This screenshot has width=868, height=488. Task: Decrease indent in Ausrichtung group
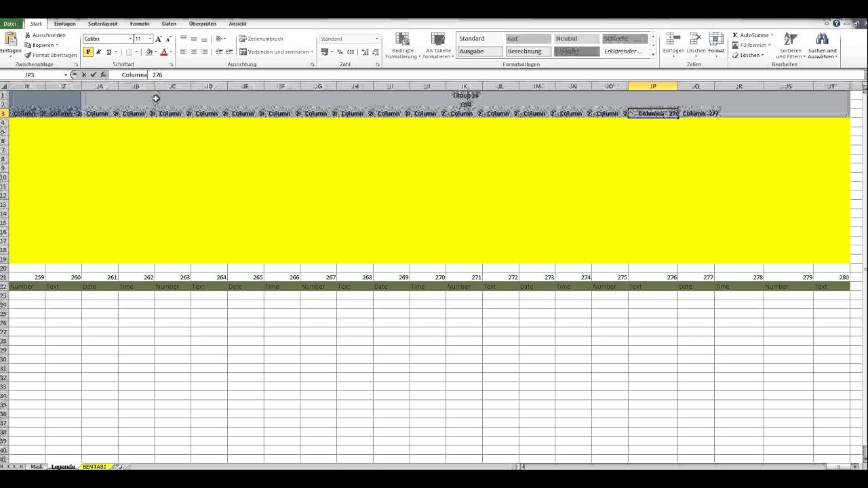click(218, 52)
